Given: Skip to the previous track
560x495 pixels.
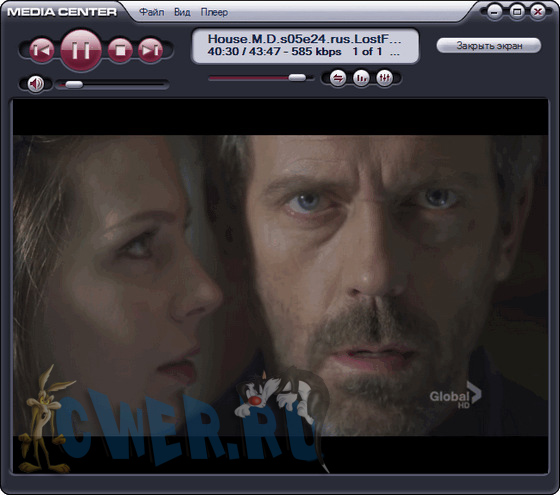Looking at the screenshot, I should 42,50.
